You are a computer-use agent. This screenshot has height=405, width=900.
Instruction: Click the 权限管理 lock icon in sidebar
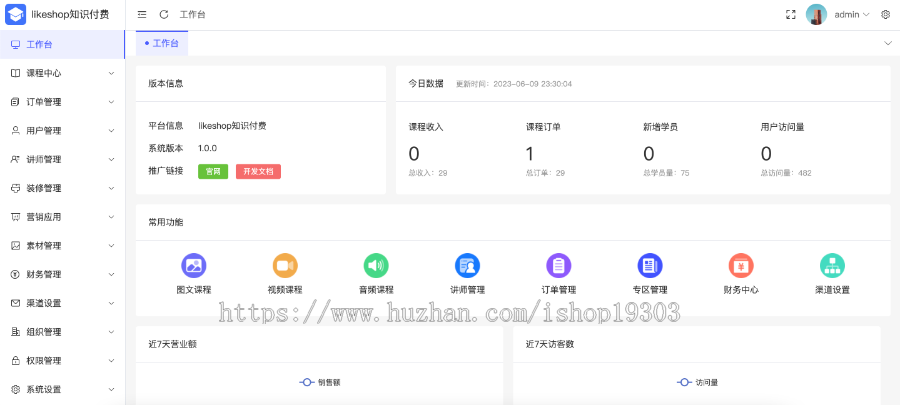tap(15, 360)
